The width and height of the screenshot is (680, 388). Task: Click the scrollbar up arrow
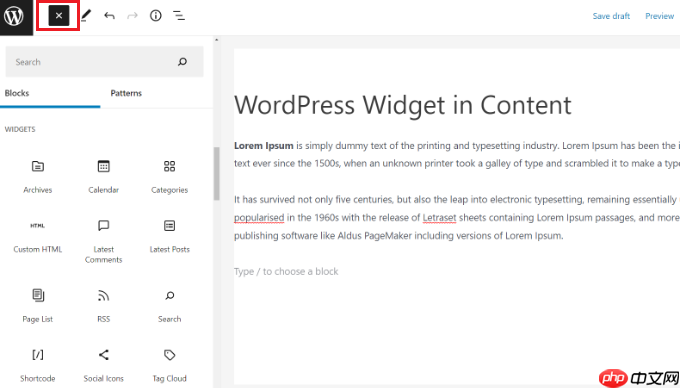216,40
